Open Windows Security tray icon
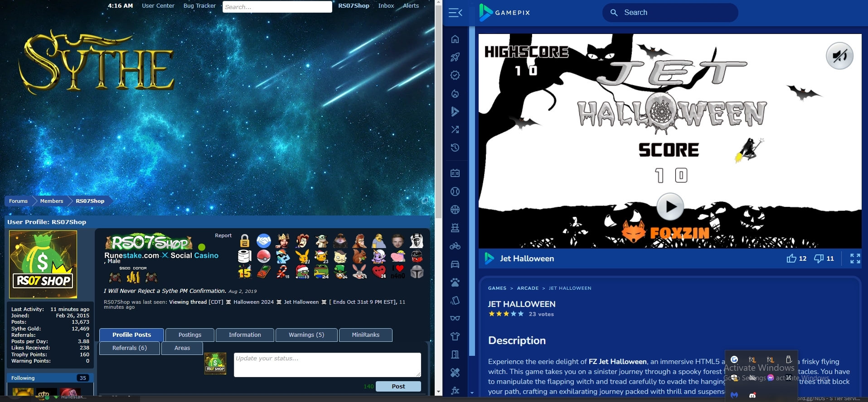 pos(734,378)
